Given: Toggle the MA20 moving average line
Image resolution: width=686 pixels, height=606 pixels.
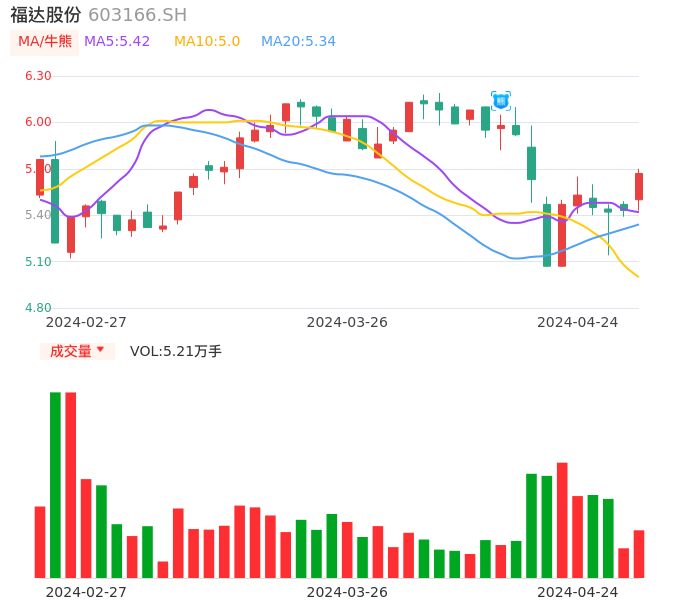Looking at the screenshot, I should (298, 42).
